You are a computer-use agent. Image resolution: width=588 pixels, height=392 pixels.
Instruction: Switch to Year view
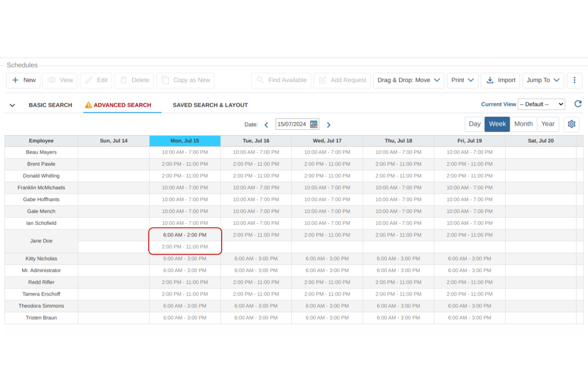548,124
